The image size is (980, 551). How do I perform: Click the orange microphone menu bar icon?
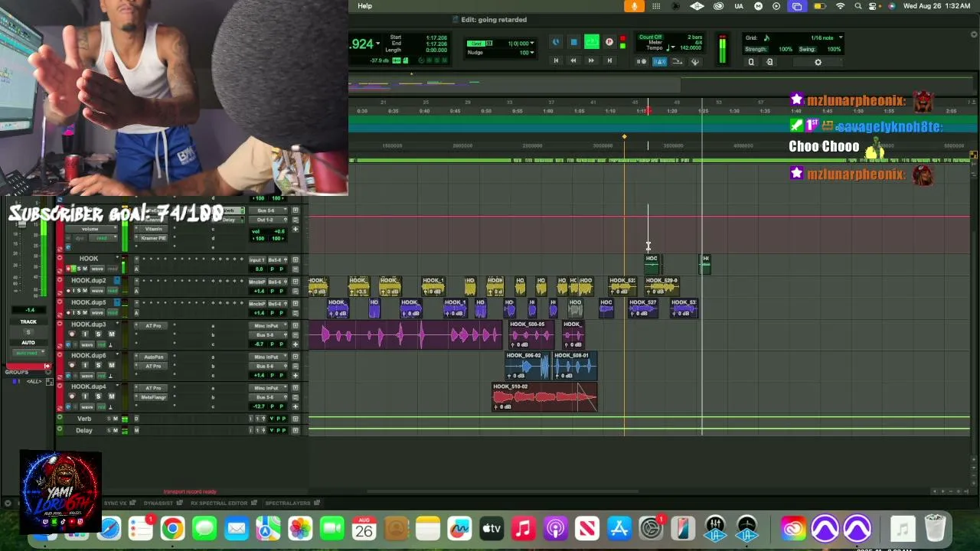coord(634,6)
